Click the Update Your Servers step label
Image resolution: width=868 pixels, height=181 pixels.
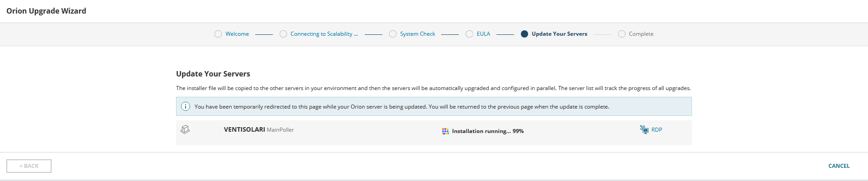559,34
